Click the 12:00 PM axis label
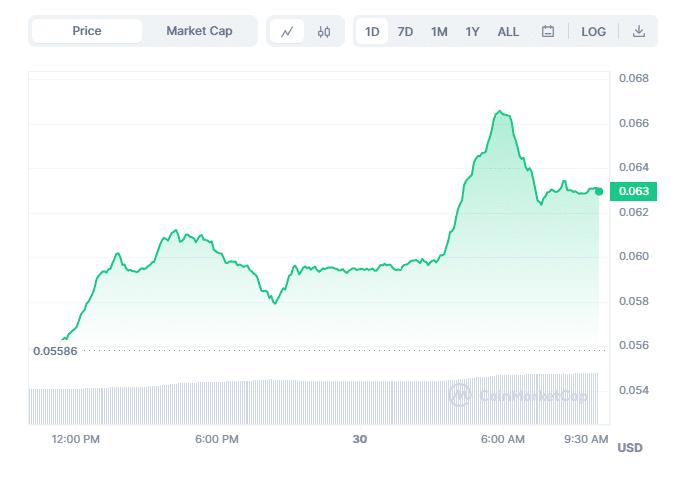 (76, 439)
